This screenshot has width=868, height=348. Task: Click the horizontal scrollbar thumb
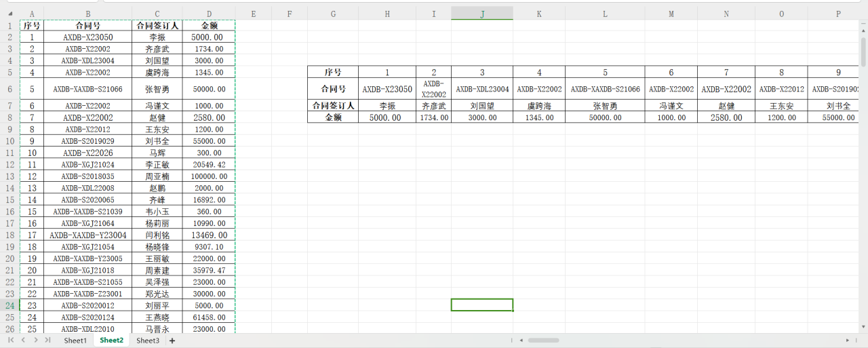tap(543, 340)
